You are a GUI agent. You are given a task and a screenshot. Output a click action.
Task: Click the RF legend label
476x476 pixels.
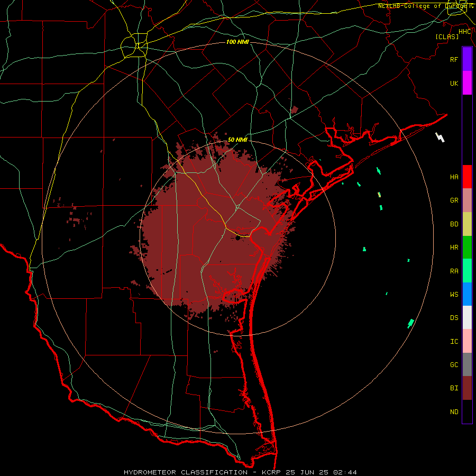click(454, 59)
